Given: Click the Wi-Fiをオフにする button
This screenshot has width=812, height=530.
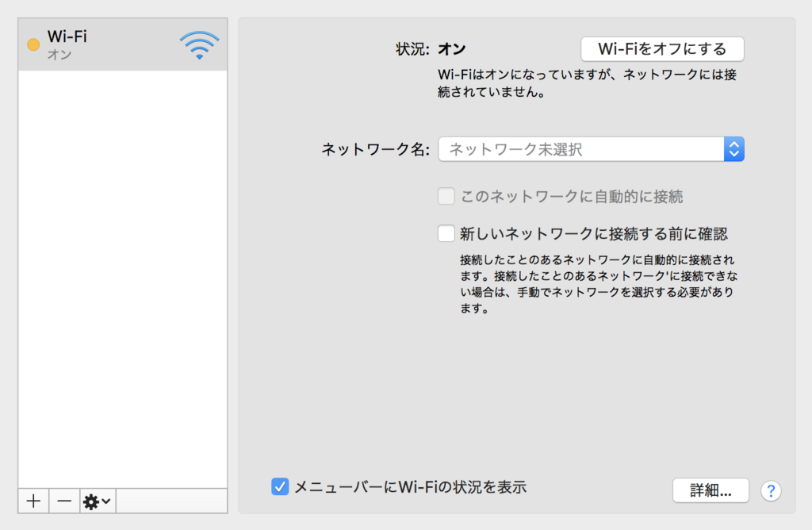Looking at the screenshot, I should (x=662, y=49).
